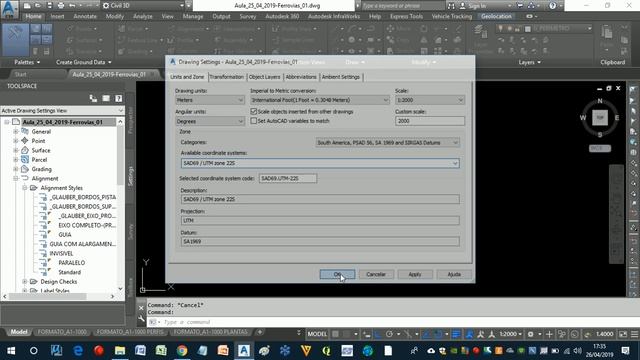Click the Grading node icon in Toolspace tree
This screenshot has width=640, height=360.
25,169
